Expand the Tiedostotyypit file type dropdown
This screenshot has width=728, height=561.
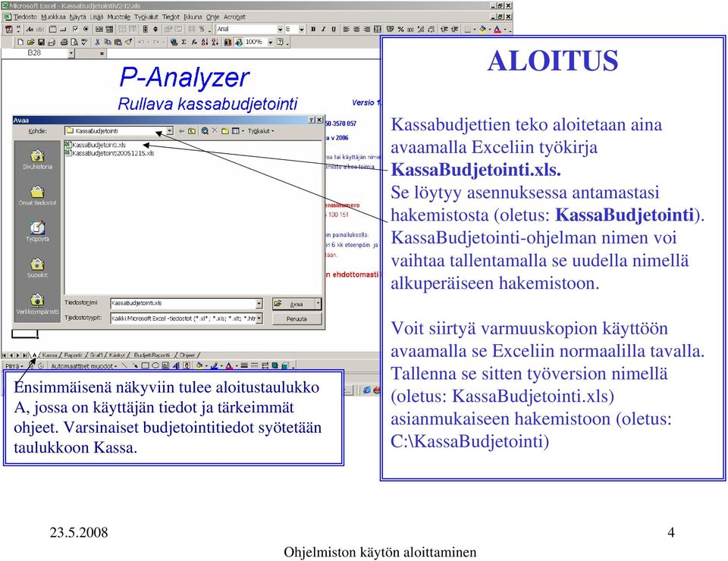(x=259, y=318)
